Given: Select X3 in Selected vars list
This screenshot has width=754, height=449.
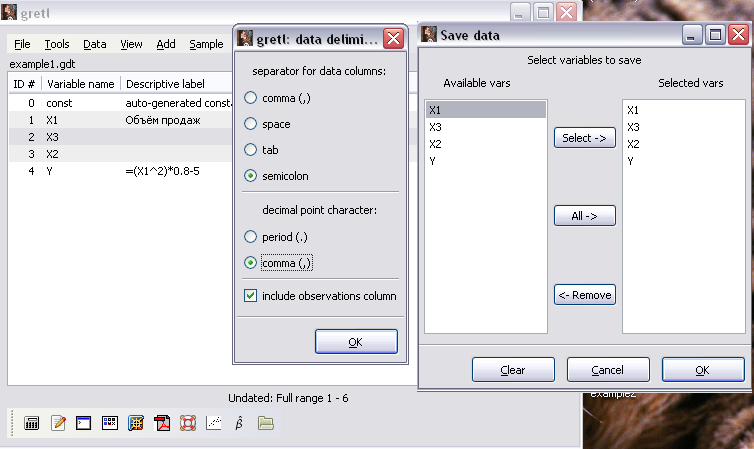Looking at the screenshot, I should click(x=683, y=127).
